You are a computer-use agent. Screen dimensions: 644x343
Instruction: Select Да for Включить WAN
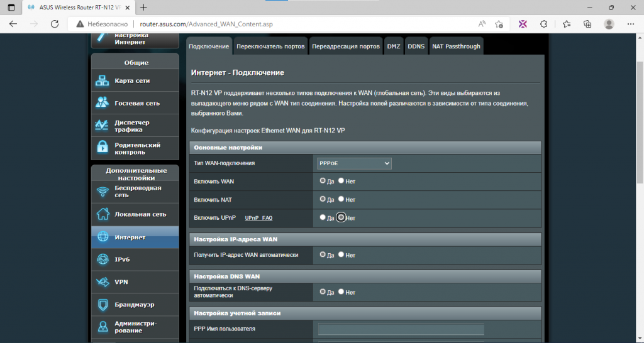[x=323, y=180]
